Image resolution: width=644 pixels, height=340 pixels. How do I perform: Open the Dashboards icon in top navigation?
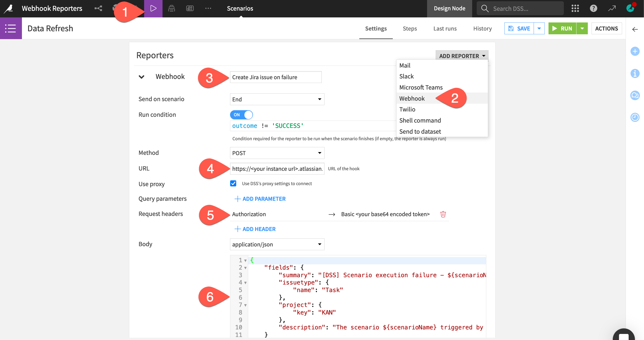[x=189, y=8]
